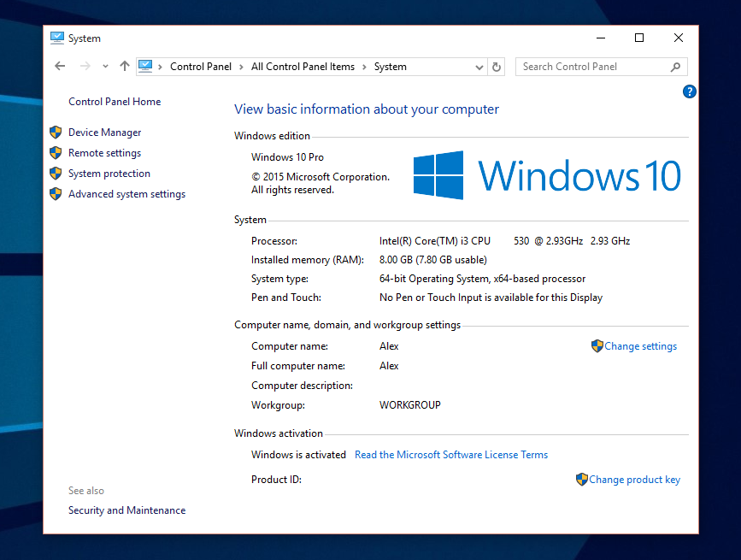Viewport: 741px width, 560px height.
Task: Select the System breadcrumb in address bar
Action: pos(390,67)
